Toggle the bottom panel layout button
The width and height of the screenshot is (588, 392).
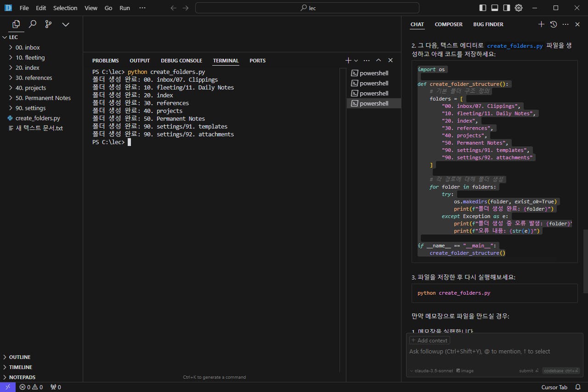[495, 8]
